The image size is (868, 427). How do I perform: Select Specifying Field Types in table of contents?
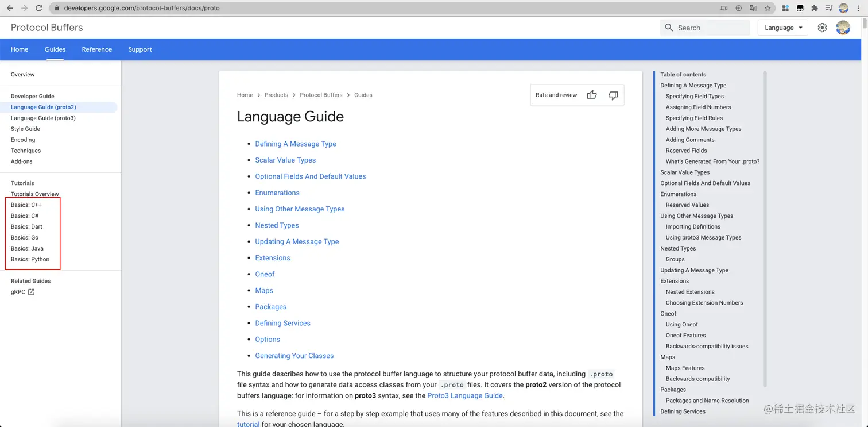tap(695, 97)
